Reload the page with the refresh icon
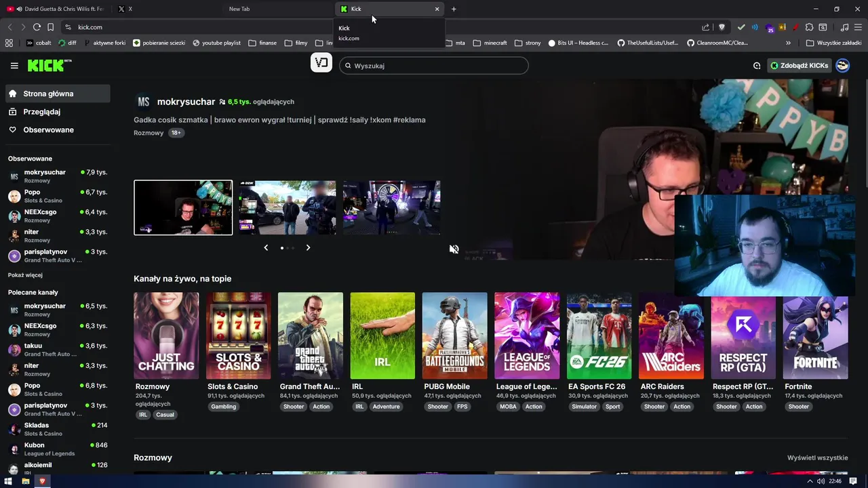Viewport: 868px width, 488px height. 37,27
